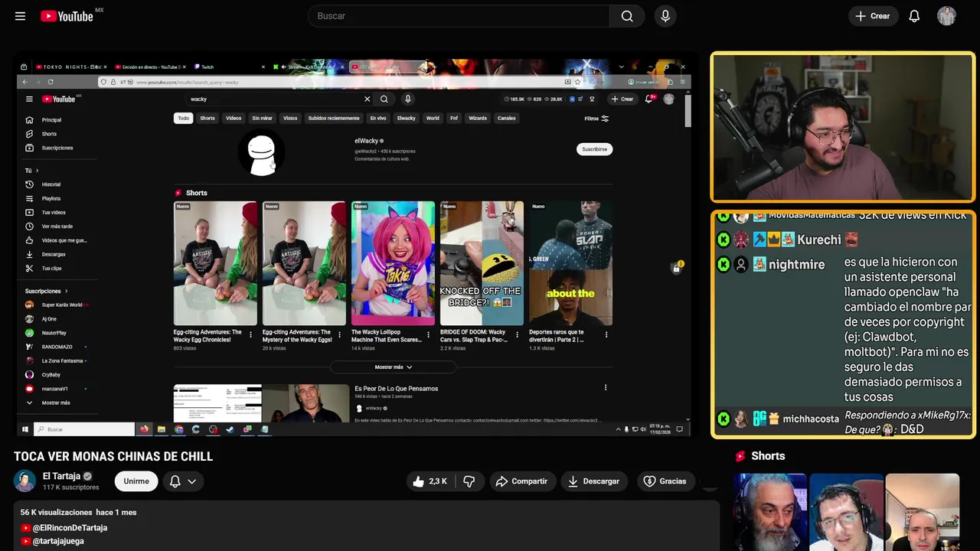In the video, click the Playlists sidebar item
Image resolution: width=980 pixels, height=551 pixels.
click(51, 198)
